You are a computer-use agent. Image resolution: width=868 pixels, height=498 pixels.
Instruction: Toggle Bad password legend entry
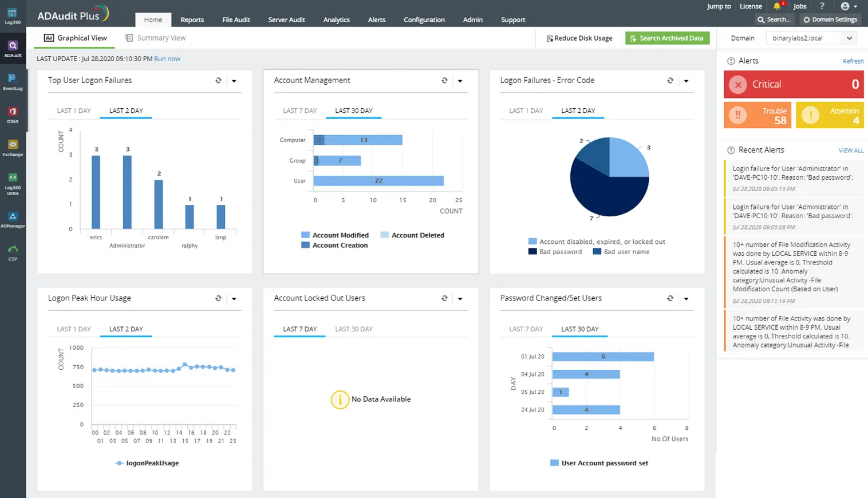coord(555,252)
